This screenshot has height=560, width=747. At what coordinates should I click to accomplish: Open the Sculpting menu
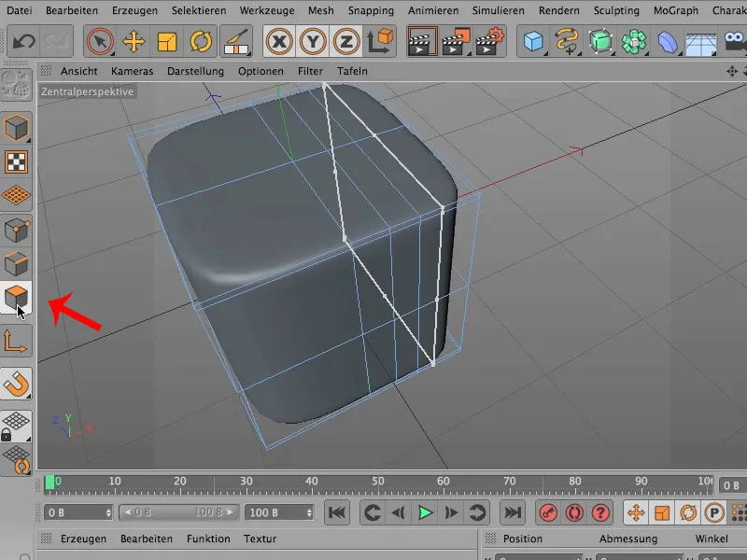point(616,10)
